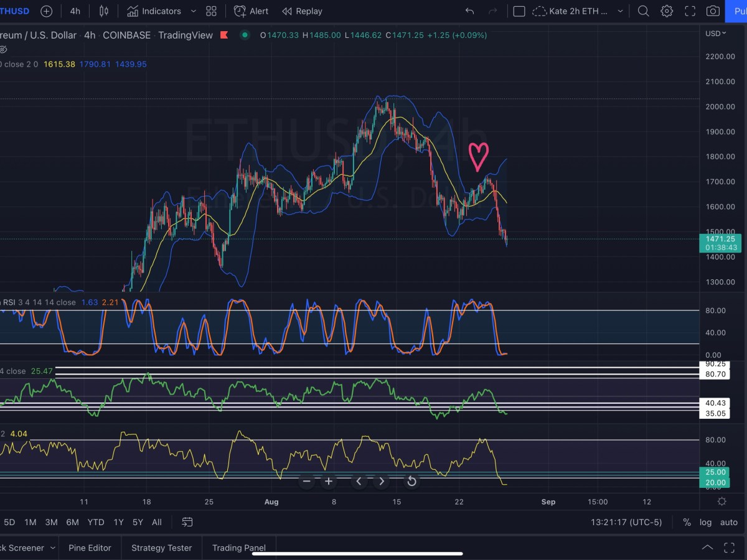Open chart settings via the gear icon

665,11
